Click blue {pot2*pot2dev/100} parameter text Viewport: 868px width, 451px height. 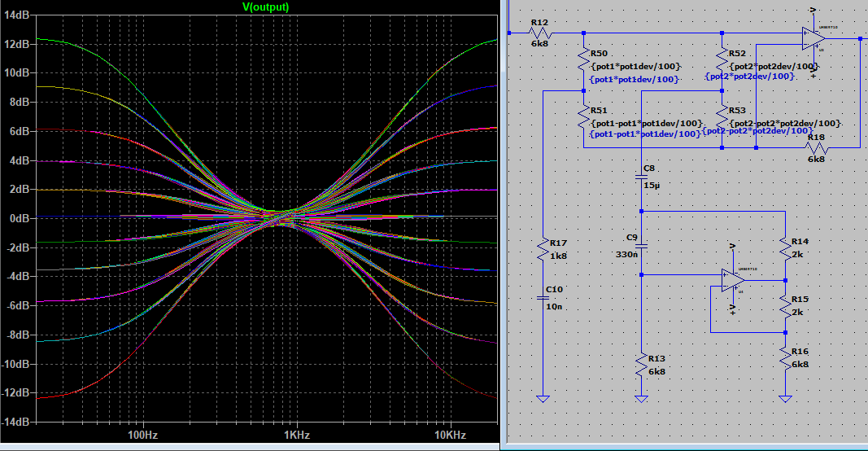click(x=750, y=77)
